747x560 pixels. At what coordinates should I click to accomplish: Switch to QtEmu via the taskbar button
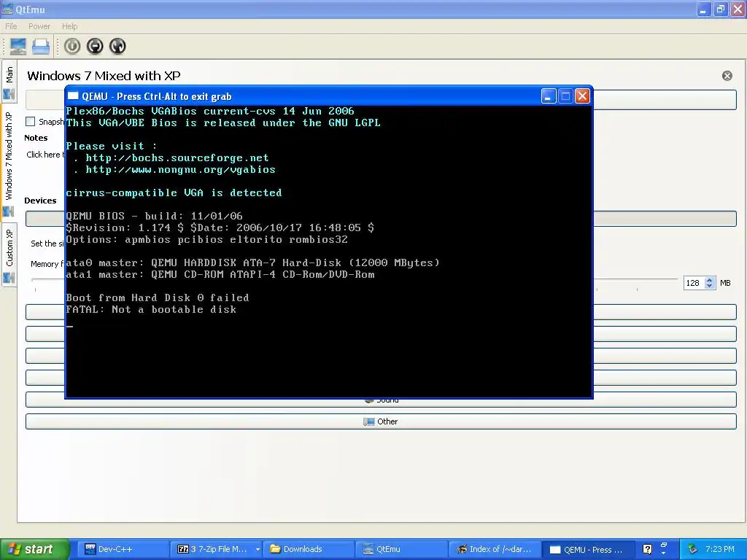403,549
